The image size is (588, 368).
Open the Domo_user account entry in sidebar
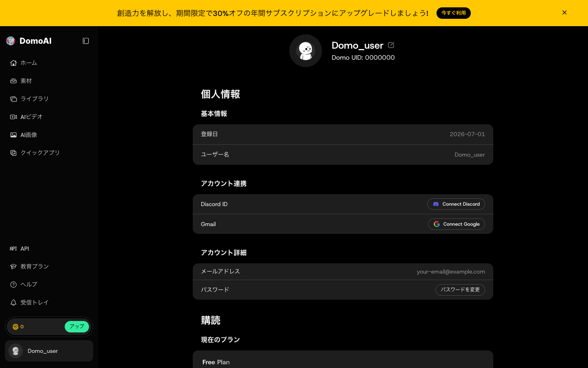[x=49, y=351]
